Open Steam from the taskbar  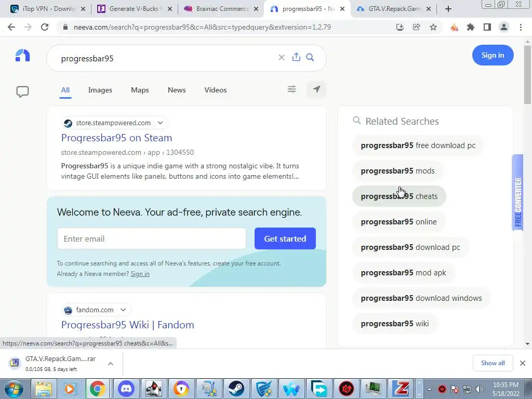(236, 389)
